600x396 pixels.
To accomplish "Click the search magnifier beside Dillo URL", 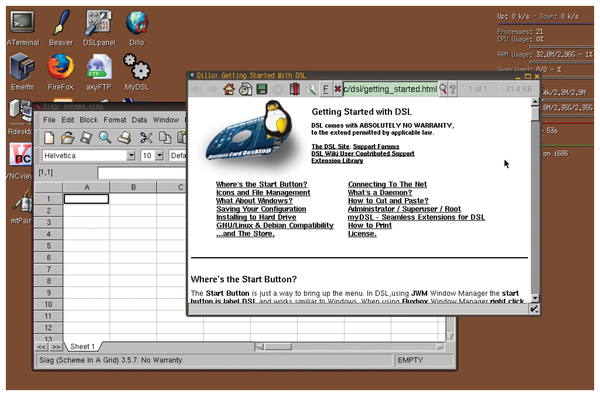I will (x=443, y=89).
